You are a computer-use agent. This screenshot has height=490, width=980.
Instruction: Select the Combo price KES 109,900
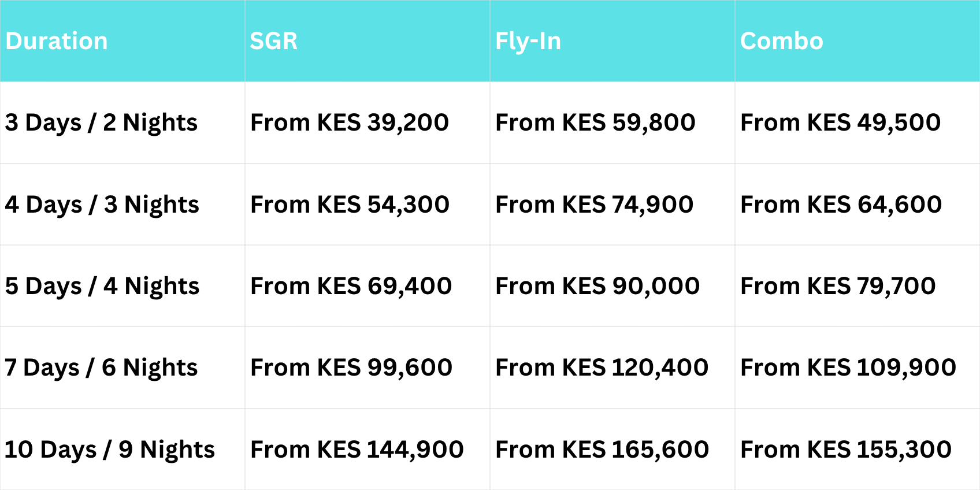pyautogui.click(x=848, y=367)
